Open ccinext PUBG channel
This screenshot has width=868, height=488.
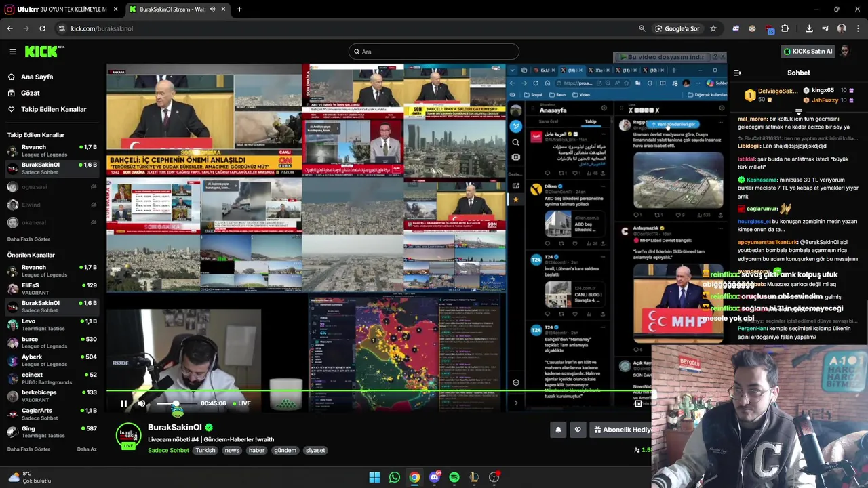(x=51, y=378)
